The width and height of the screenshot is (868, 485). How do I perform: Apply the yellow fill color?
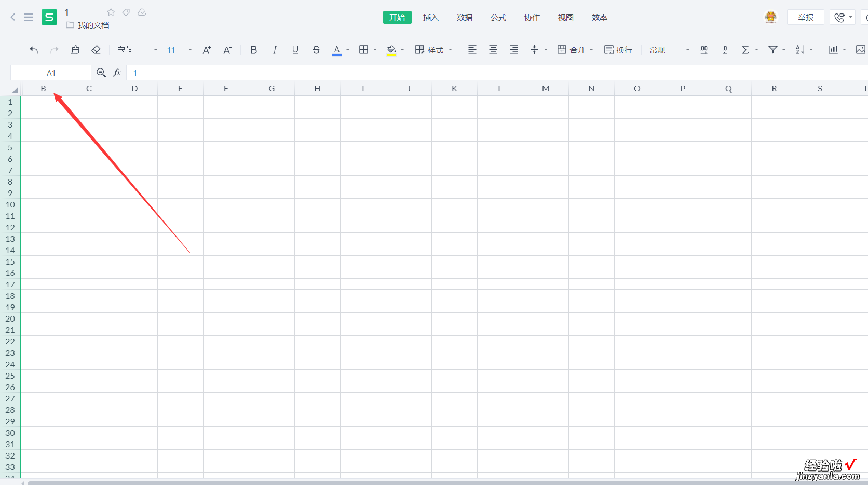pos(392,50)
